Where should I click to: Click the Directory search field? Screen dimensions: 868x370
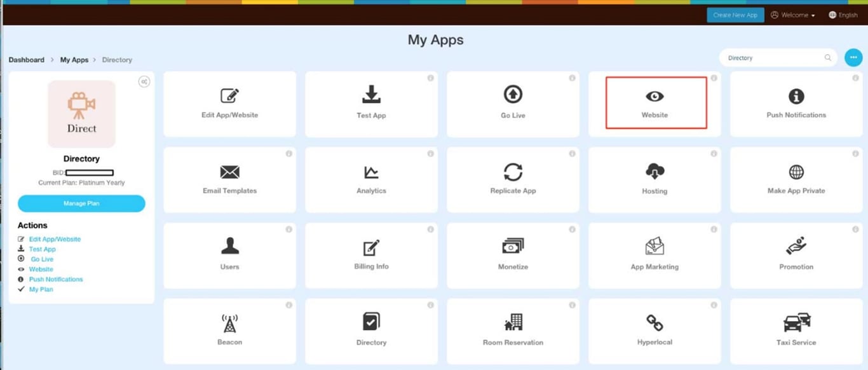click(x=772, y=57)
